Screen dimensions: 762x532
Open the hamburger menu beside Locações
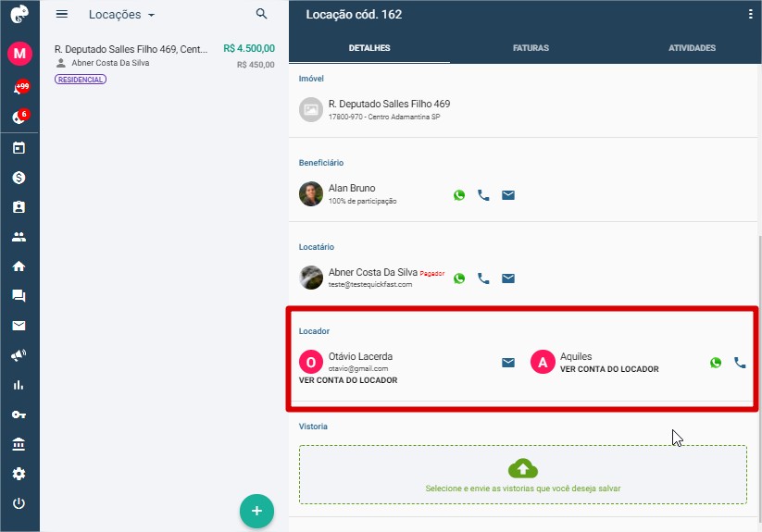[62, 14]
